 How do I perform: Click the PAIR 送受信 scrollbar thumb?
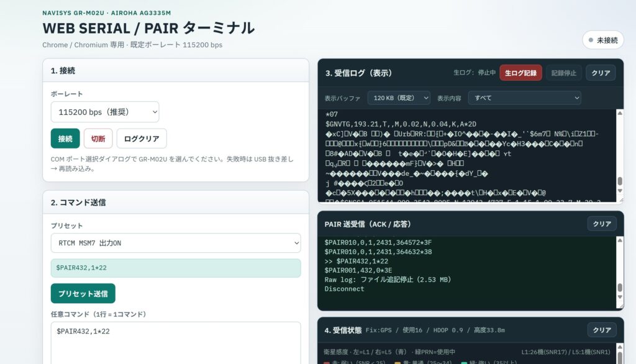(x=620, y=288)
